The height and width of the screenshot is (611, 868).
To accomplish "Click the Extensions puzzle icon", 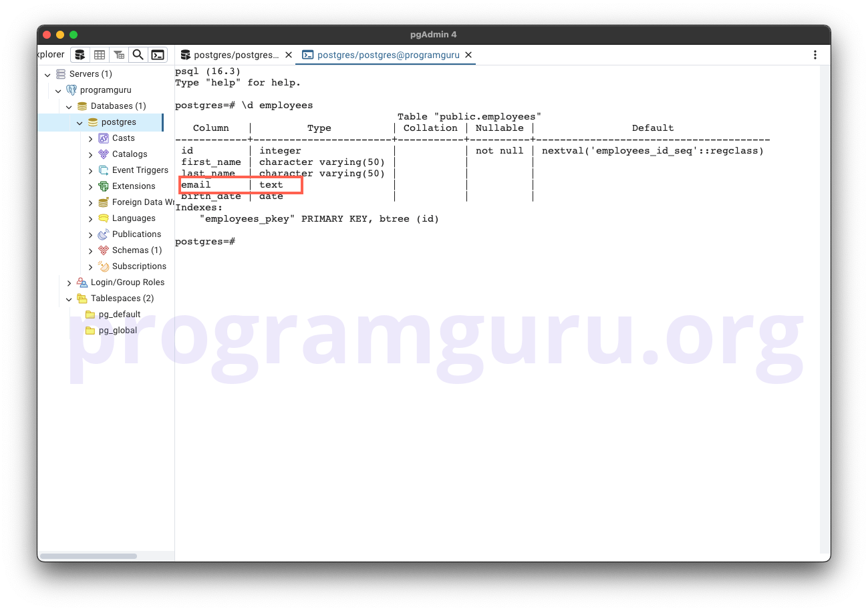I will (104, 186).
